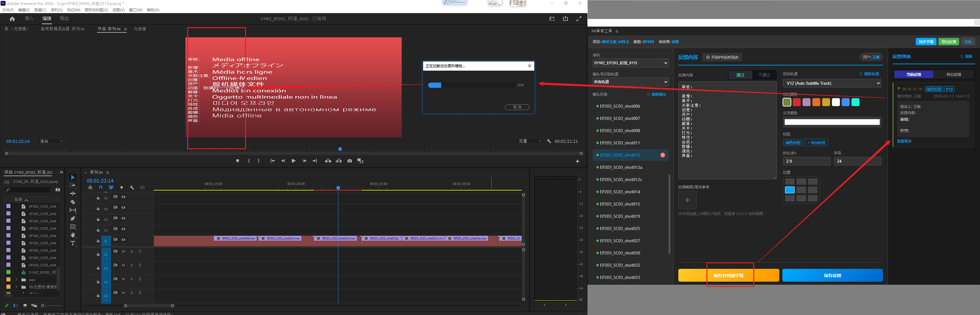Hide track V1 using its eye icon
The image size is (980, 315).
pyautogui.click(x=123, y=240)
